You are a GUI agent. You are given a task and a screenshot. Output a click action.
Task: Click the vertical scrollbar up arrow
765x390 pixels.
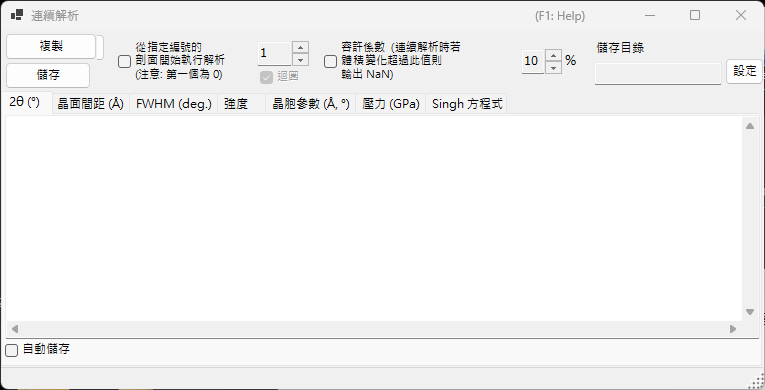[750, 126]
